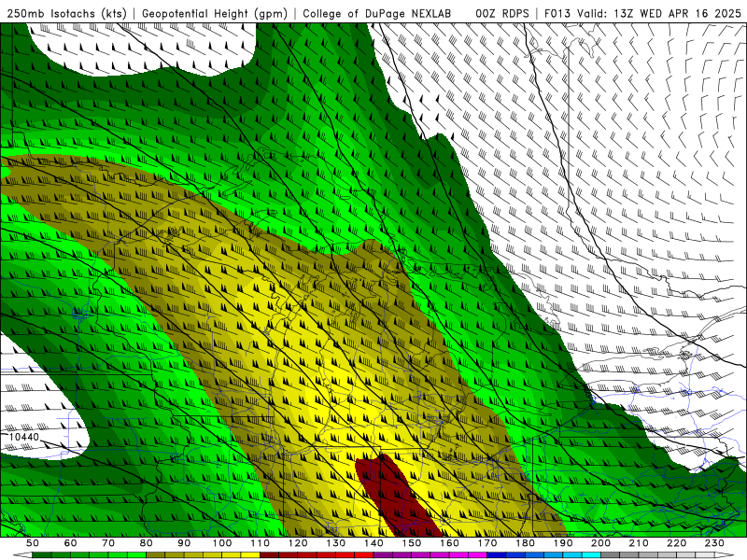
Task: Click the 160 label on the color scale
Action: coord(450,543)
